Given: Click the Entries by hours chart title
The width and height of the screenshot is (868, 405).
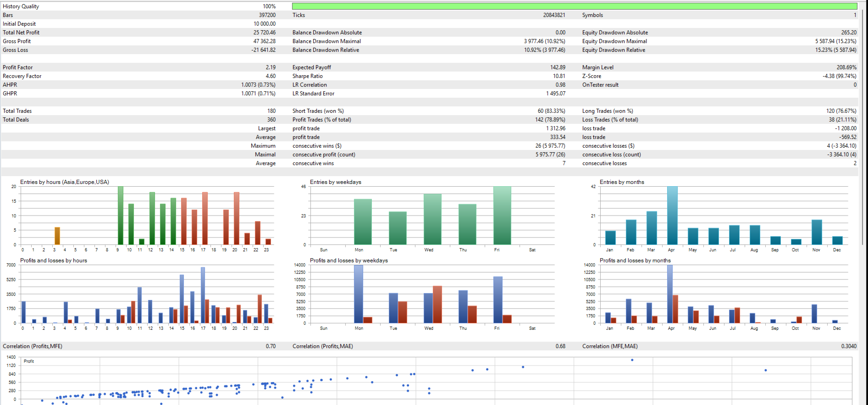Looking at the screenshot, I should point(65,182).
